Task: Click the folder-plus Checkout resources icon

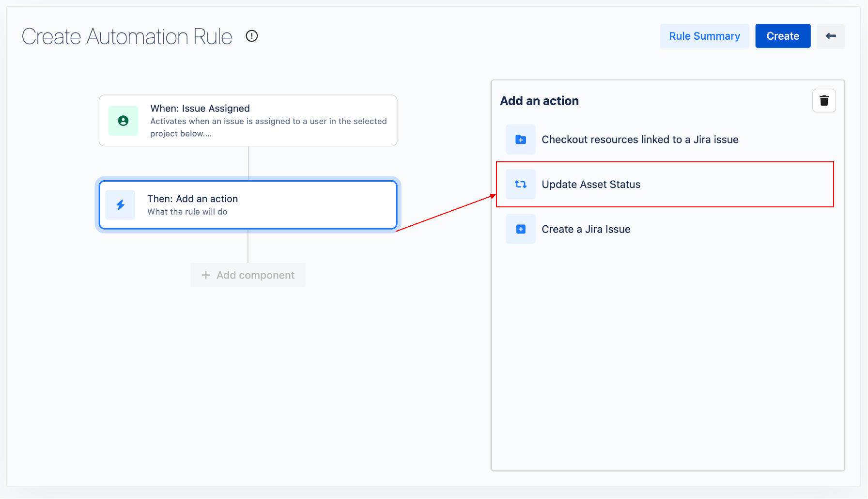Action: click(x=520, y=140)
